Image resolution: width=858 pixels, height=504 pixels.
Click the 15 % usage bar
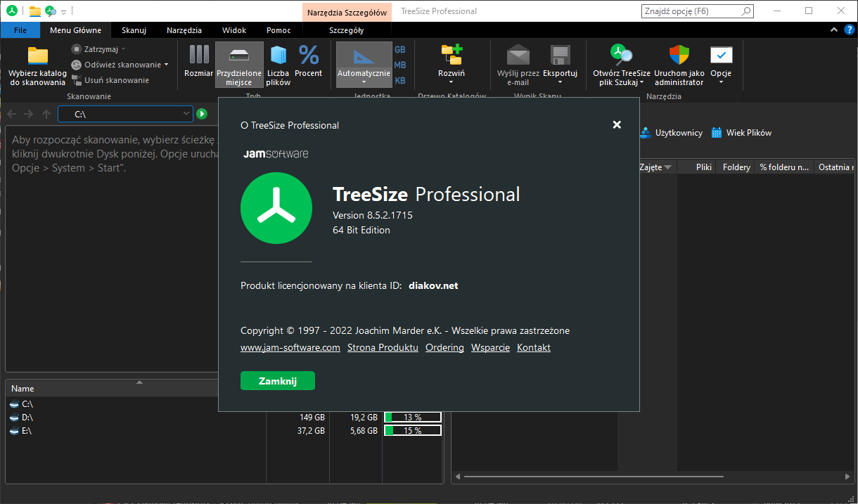[x=413, y=430]
